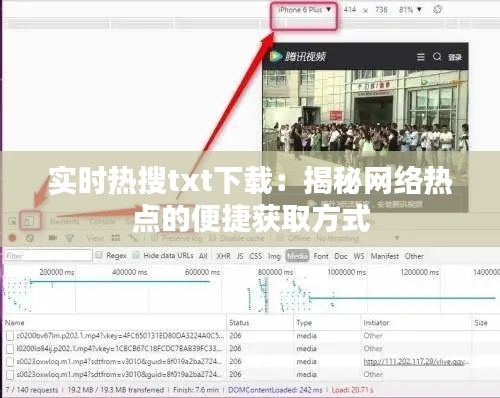
Task: Stop recording network log
Action: coord(12,238)
